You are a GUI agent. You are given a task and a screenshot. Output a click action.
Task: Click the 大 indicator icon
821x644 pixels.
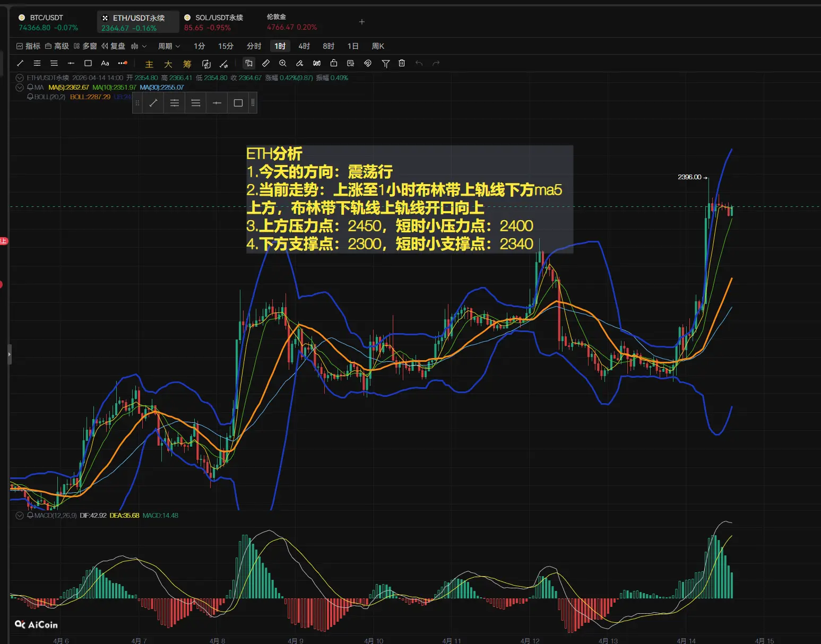pos(168,64)
